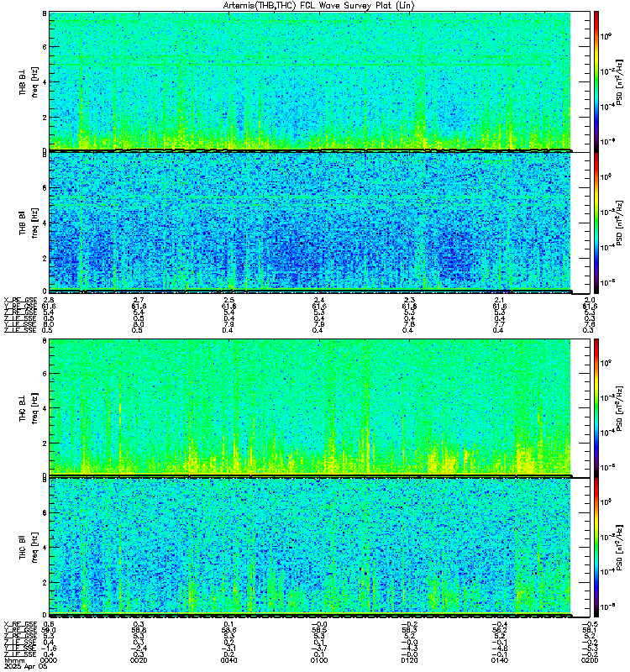630x672 pixels.
Task: Click the THB X_RE_GSE value '2.1'
Action: 499,300
